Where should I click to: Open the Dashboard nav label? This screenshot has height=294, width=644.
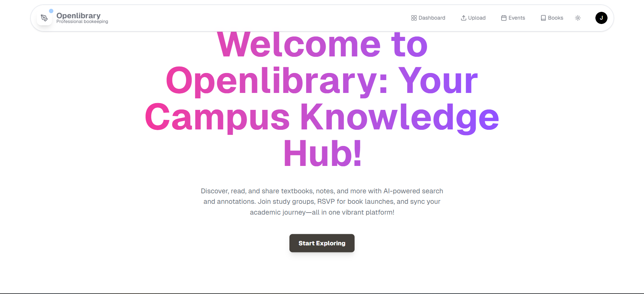432,18
